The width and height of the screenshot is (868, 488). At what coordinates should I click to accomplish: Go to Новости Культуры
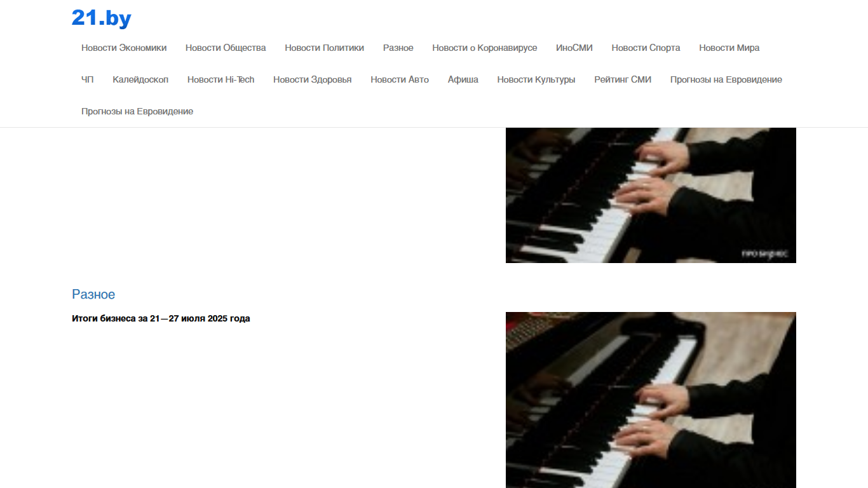click(x=536, y=79)
